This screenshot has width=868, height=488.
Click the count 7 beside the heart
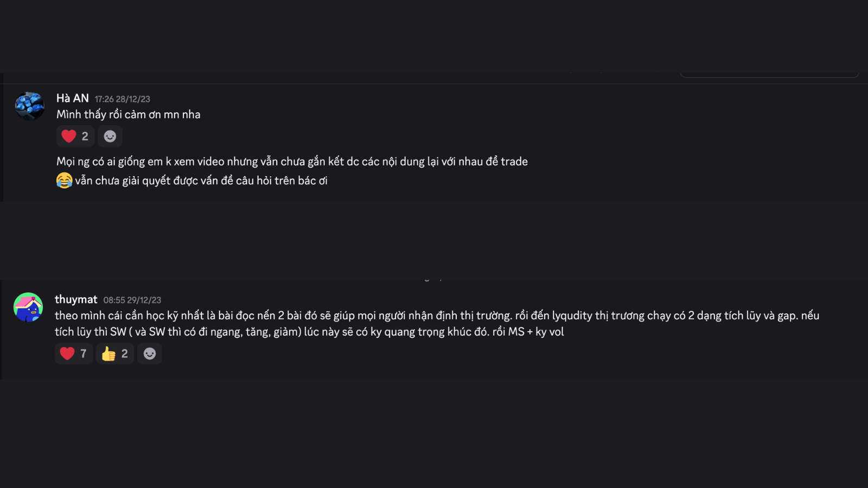click(x=83, y=354)
